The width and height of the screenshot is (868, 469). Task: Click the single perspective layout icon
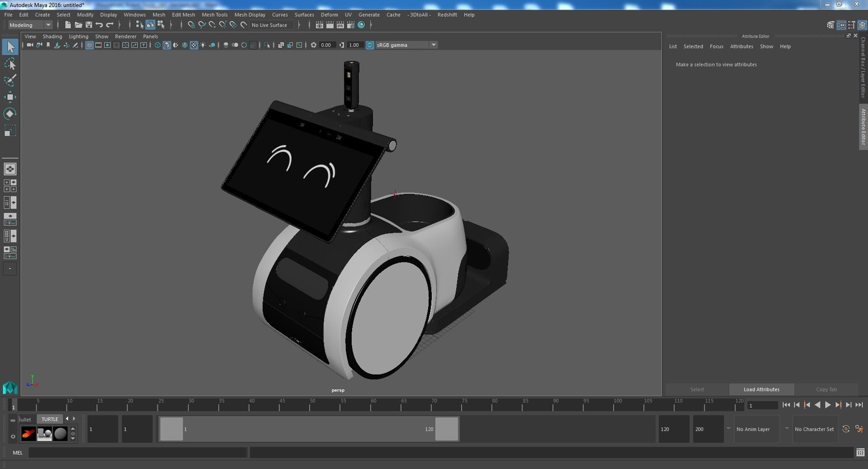pyautogui.click(x=10, y=169)
